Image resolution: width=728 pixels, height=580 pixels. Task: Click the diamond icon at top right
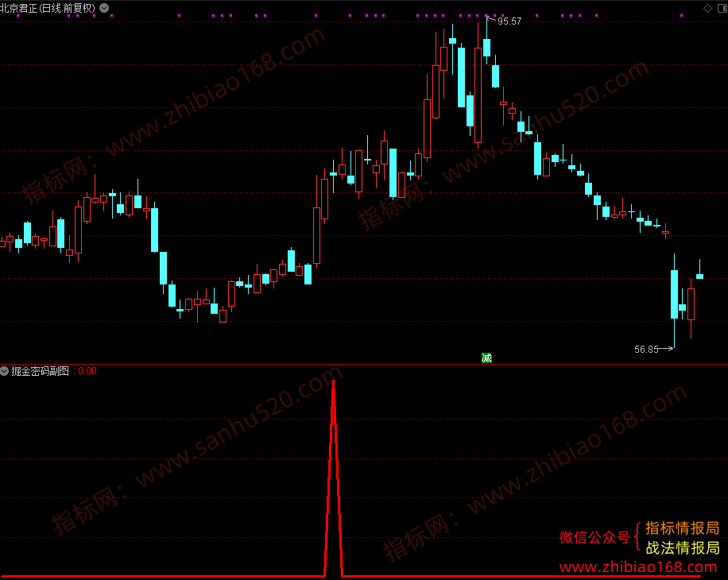coord(707,8)
